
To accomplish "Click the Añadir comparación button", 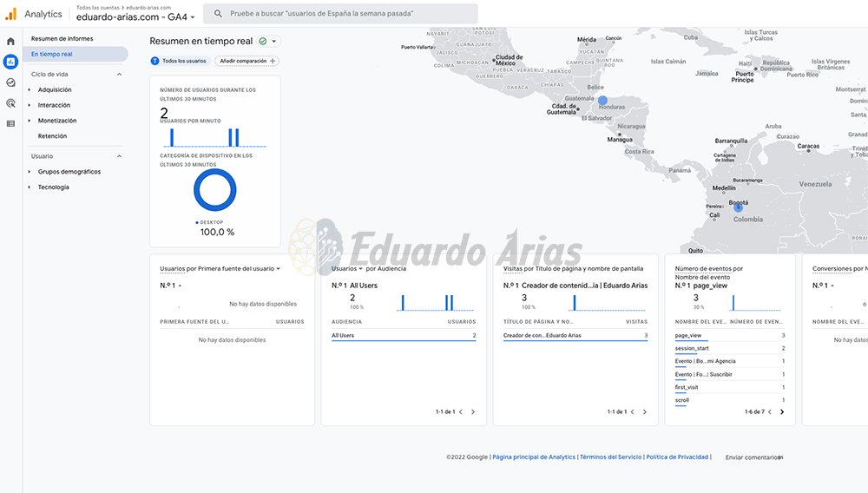I will click(248, 61).
